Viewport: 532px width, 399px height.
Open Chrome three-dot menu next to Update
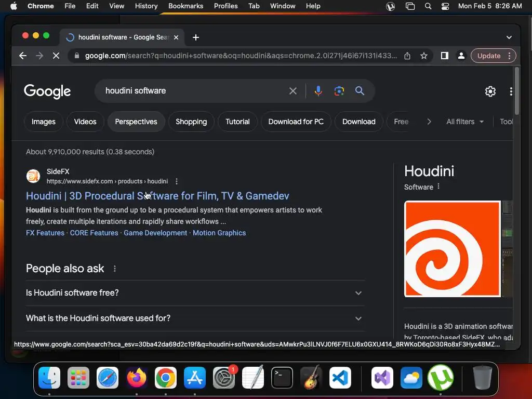point(509,56)
